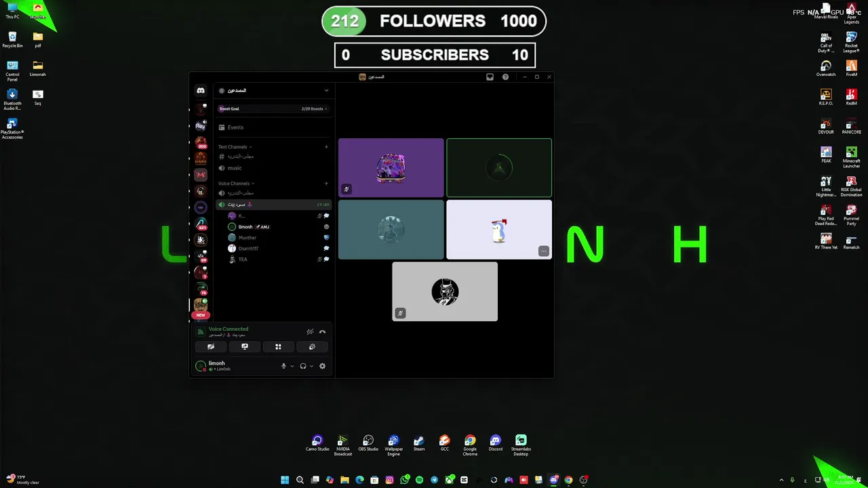Open the music channel
The image size is (868, 488).
[x=273, y=168]
